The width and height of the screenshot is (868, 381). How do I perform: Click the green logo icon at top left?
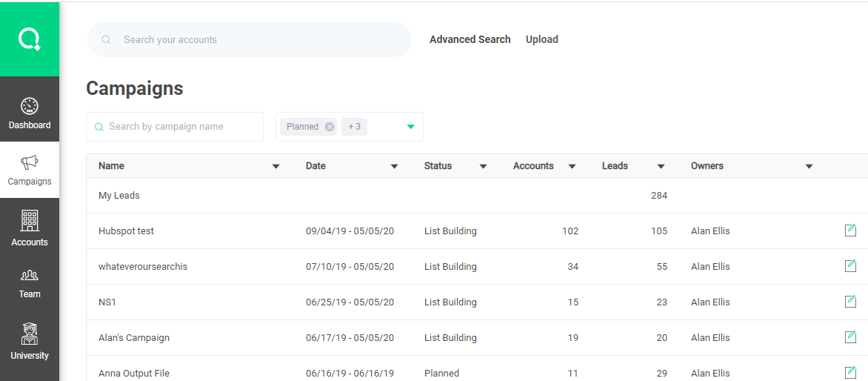pyautogui.click(x=30, y=39)
